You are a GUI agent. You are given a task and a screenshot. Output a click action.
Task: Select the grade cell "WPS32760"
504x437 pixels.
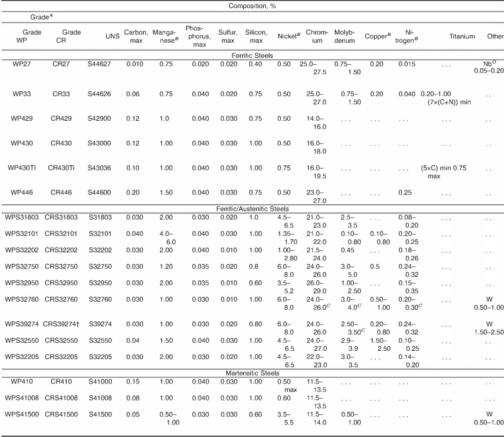pos(21,299)
